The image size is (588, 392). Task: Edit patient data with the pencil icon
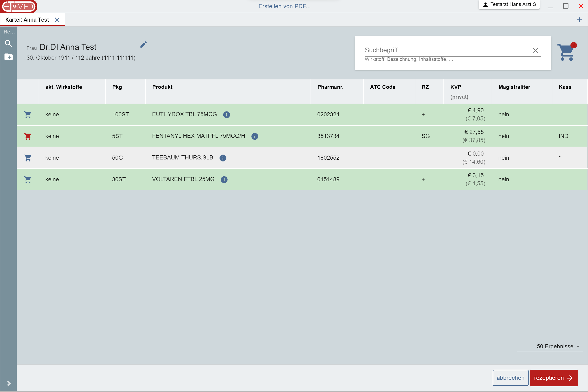click(143, 45)
